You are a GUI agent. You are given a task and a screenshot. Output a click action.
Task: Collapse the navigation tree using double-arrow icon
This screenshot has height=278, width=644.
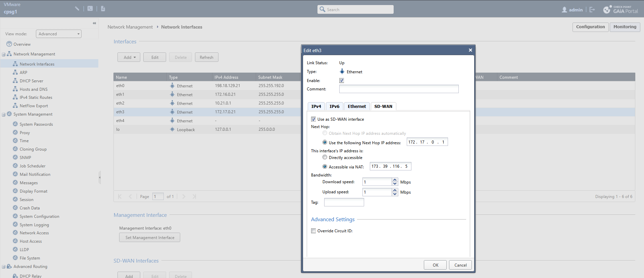coord(94,23)
